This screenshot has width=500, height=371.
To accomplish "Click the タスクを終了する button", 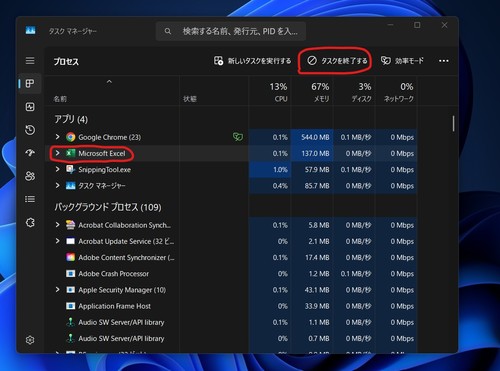I will point(337,61).
